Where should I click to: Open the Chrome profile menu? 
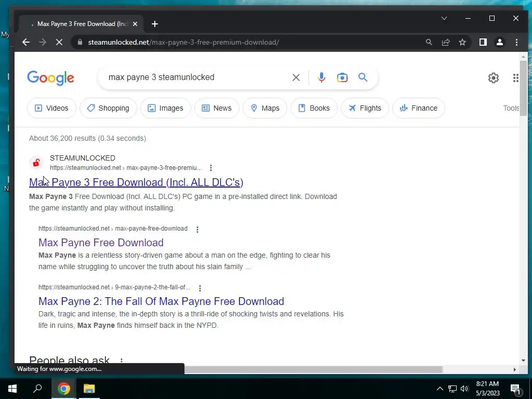499,42
